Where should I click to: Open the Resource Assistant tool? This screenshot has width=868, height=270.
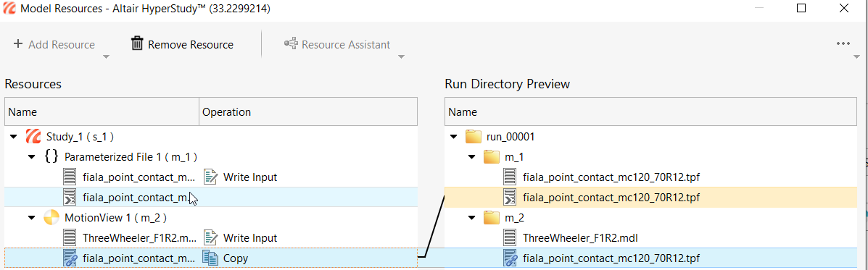pyautogui.click(x=338, y=44)
